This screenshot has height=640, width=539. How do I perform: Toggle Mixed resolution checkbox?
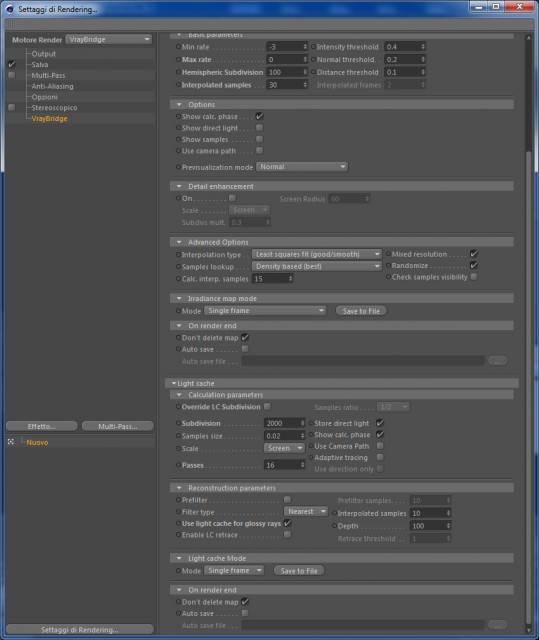[x=474, y=254]
